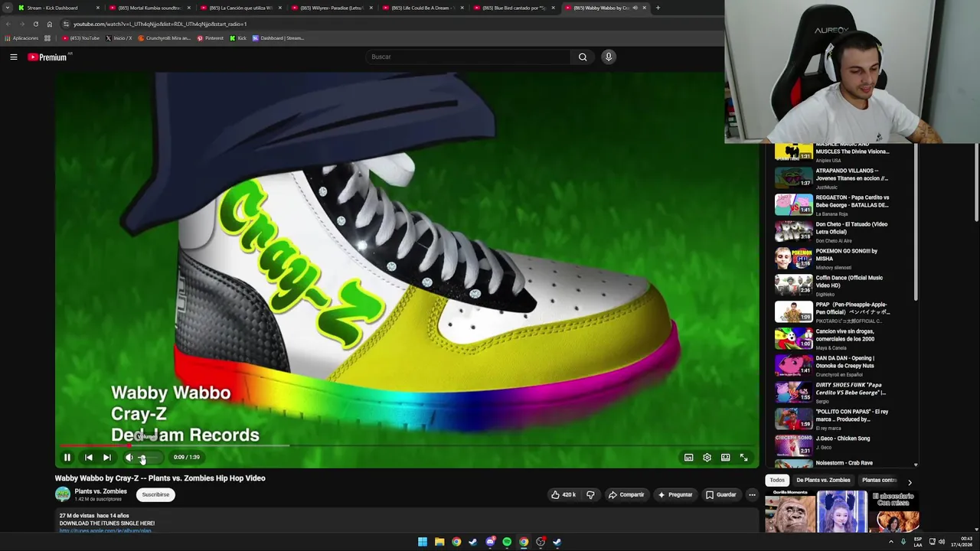Show hidden system tray icons
Viewport: 980px width, 551px height.
click(x=890, y=542)
